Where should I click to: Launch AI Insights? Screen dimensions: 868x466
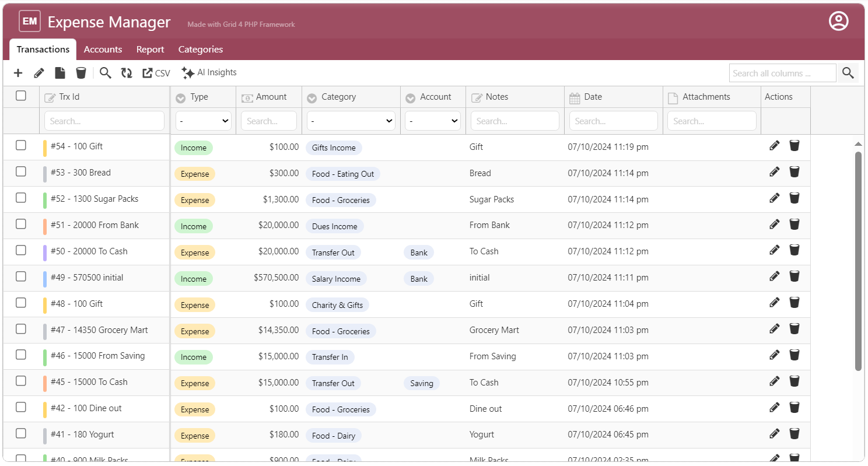(x=209, y=73)
